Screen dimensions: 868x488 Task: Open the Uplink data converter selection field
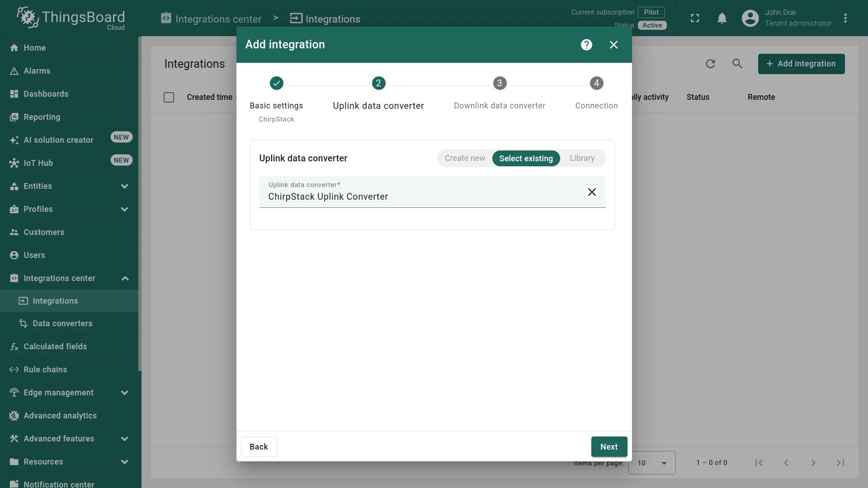click(x=432, y=192)
